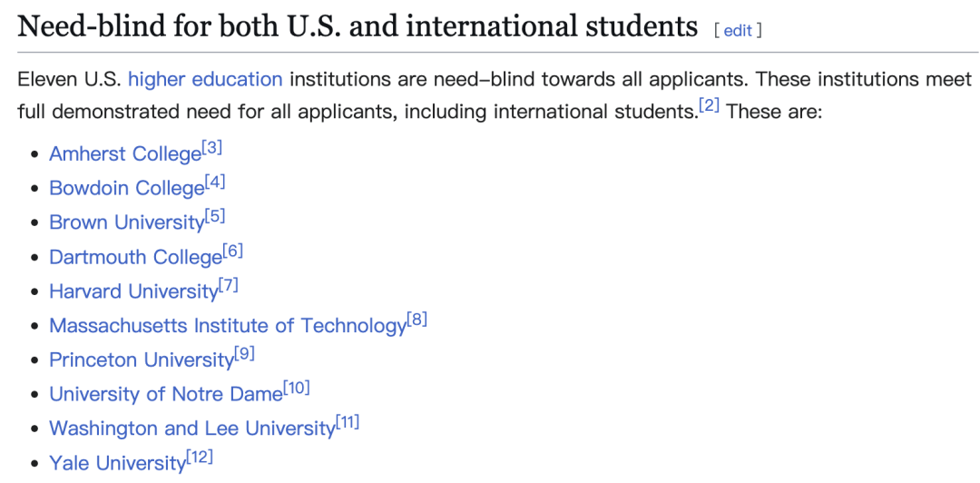Go to the Princeton University article
Viewport: 980px width, 483px height.
[x=142, y=360]
